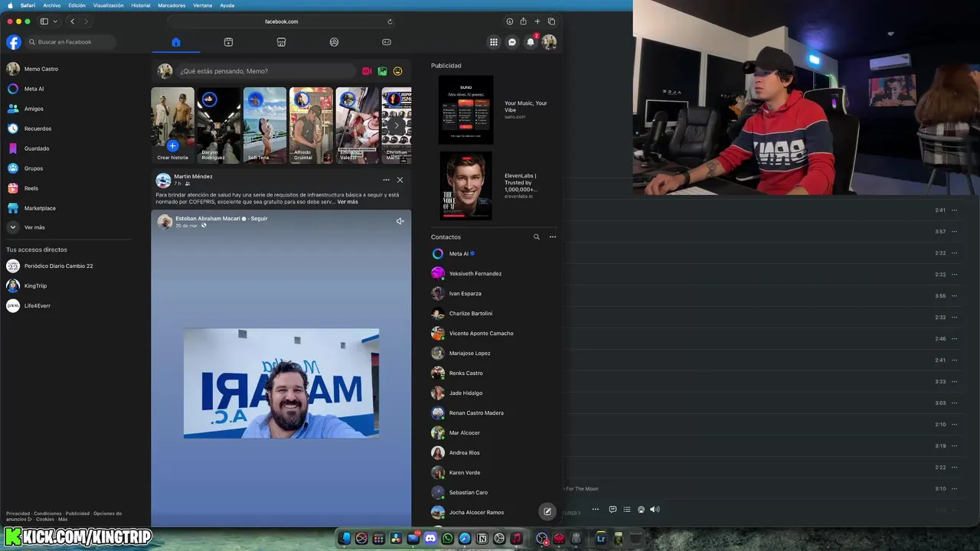Open the Facebook Home tab
The height and width of the screenshot is (551, 980).
click(x=176, y=42)
